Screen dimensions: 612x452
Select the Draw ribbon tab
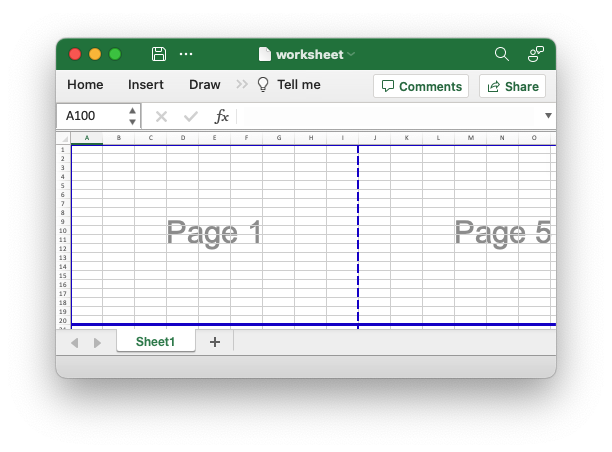click(x=204, y=85)
